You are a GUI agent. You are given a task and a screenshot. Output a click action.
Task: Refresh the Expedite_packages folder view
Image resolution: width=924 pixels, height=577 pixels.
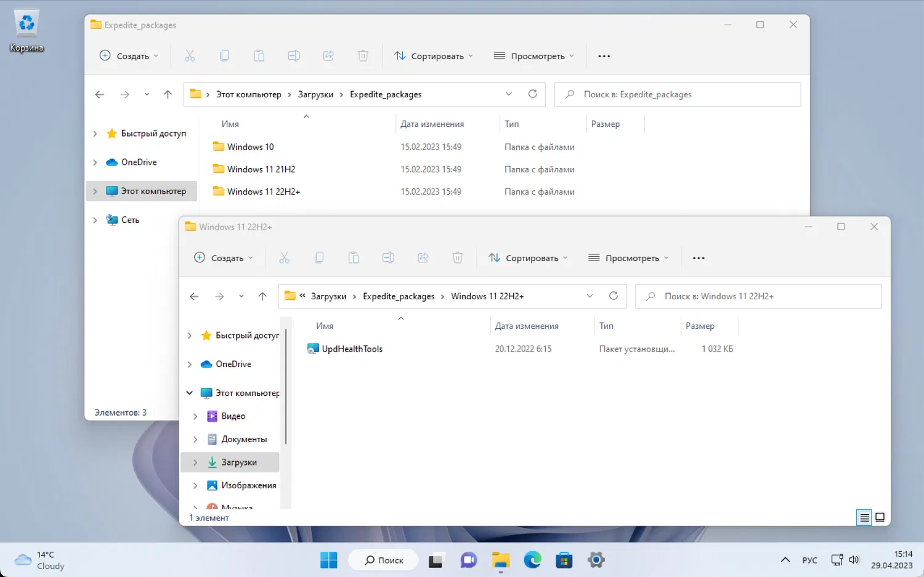[x=533, y=94]
